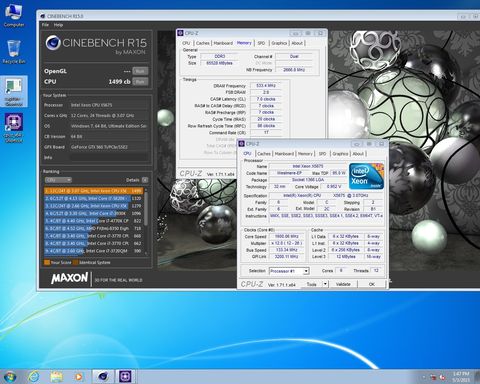Open the File menu in Cinebench
480x384 pixels.
click(45, 25)
